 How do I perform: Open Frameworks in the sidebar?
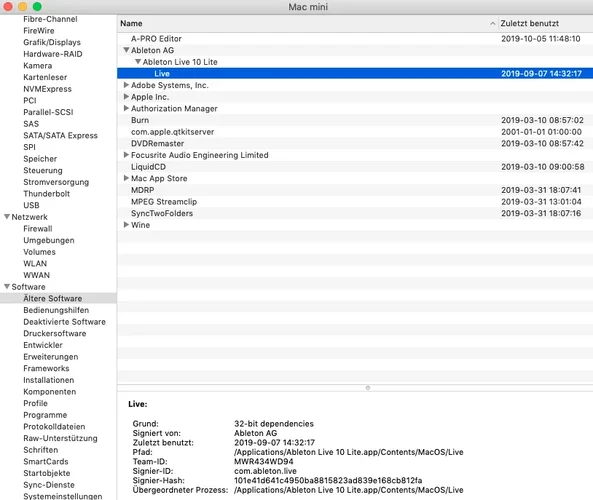[x=46, y=368]
